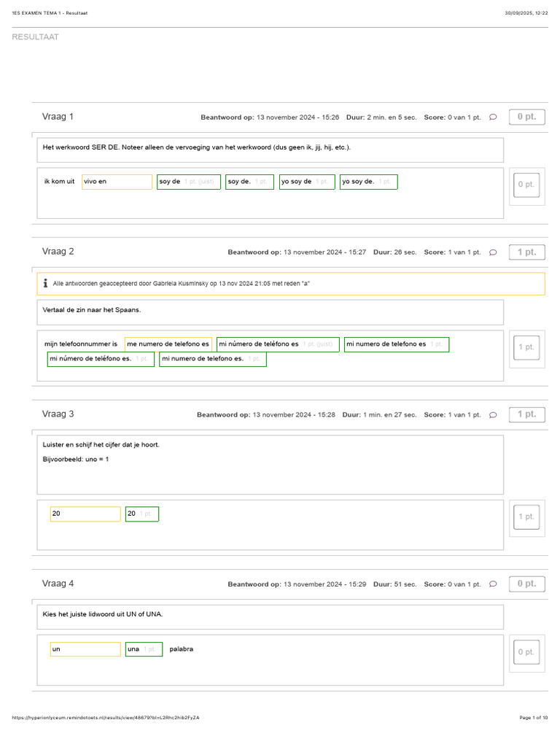The height and width of the screenshot is (747, 560).
Task: Click 'Duur: 26 sec.' in Vraag 2
Action: click(x=394, y=252)
